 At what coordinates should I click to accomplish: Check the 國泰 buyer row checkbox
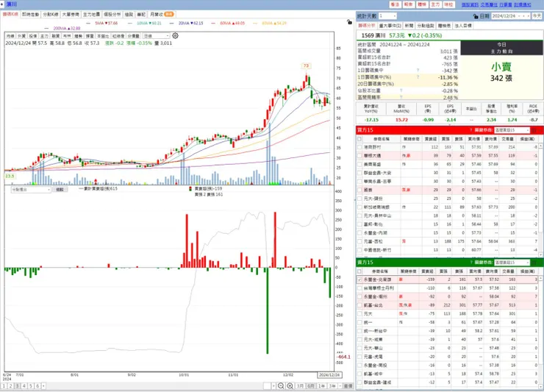(x=359, y=190)
